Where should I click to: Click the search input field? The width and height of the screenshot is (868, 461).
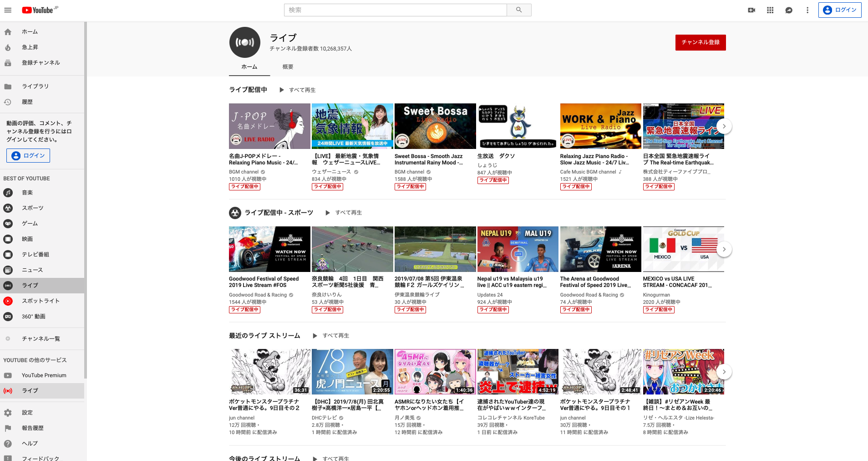click(x=396, y=10)
